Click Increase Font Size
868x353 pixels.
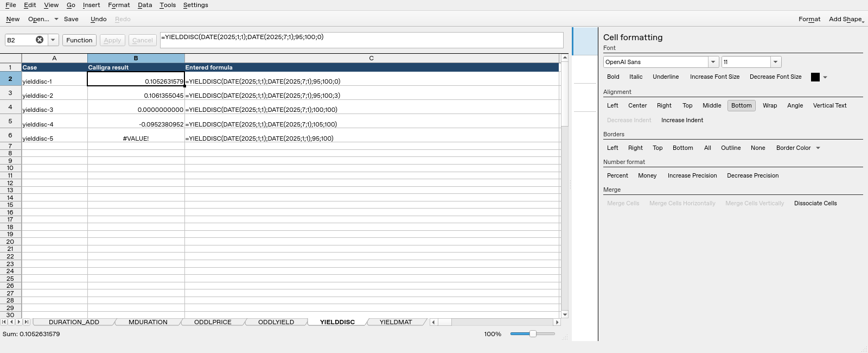tap(714, 77)
